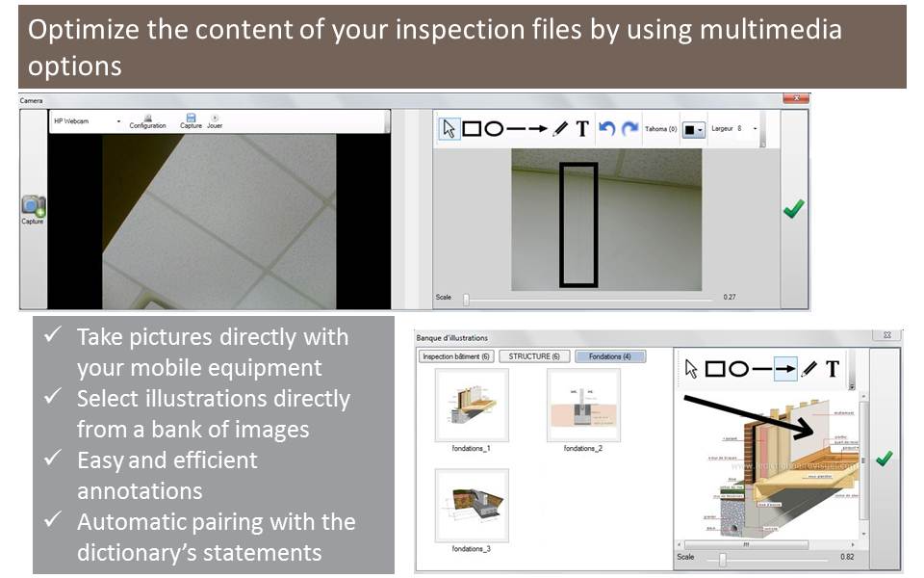Select the arrow tool in illustrations toolbar
924x578 pixels.
click(x=785, y=368)
